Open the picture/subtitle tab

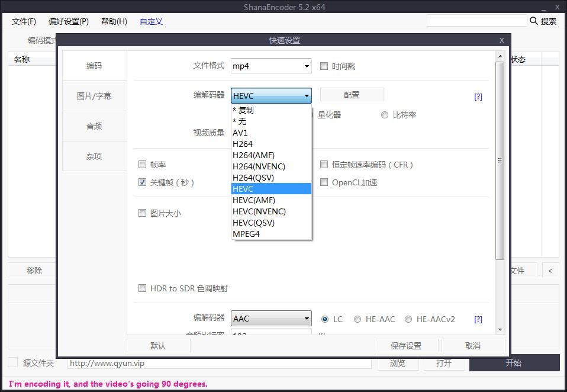[94, 96]
